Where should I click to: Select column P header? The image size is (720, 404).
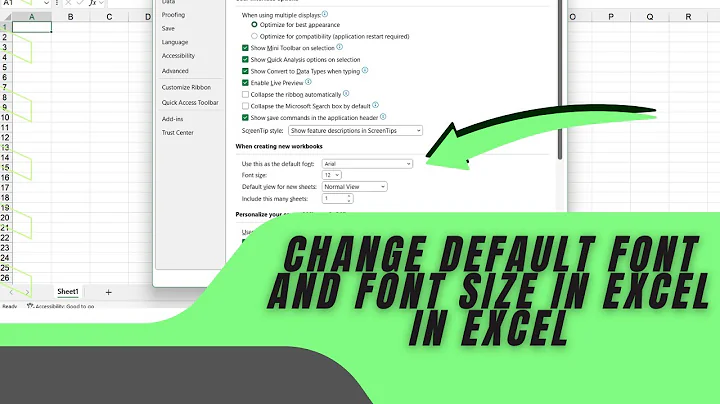611,17
